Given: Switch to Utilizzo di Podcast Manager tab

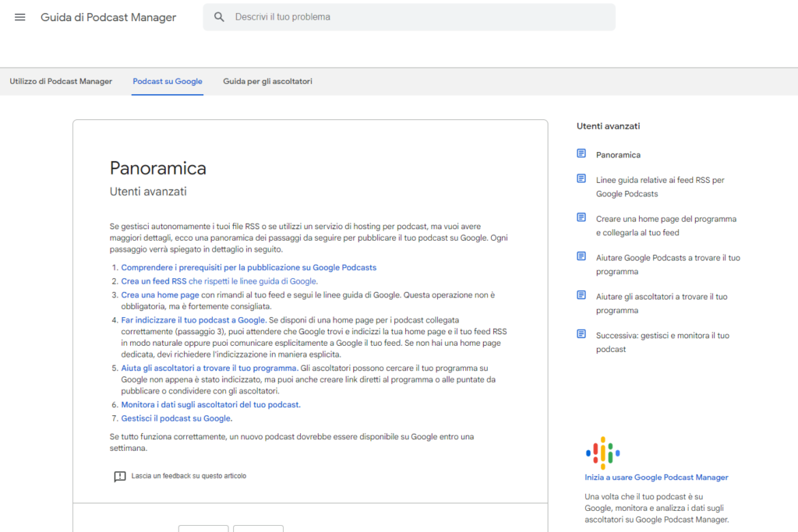Looking at the screenshot, I should tap(61, 81).
